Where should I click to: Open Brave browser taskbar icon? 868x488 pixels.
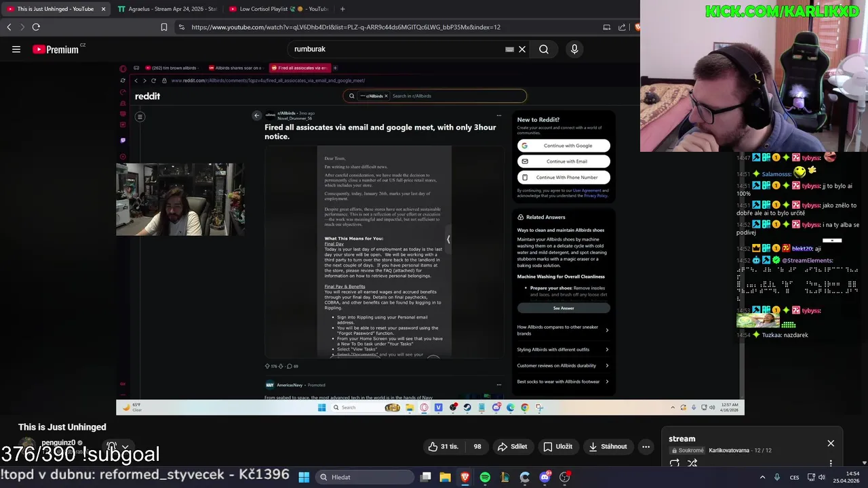[465, 477]
